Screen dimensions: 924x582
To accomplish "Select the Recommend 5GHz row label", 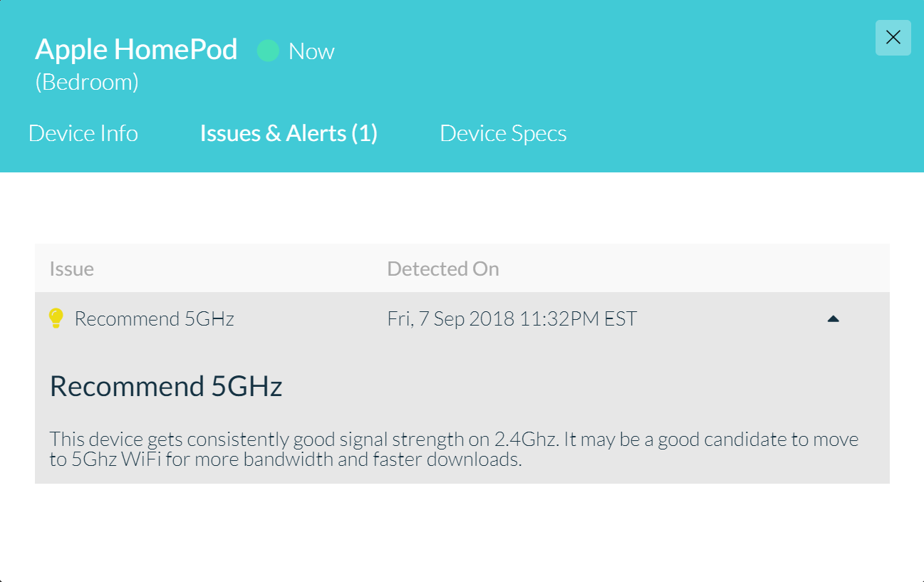I will pos(155,318).
